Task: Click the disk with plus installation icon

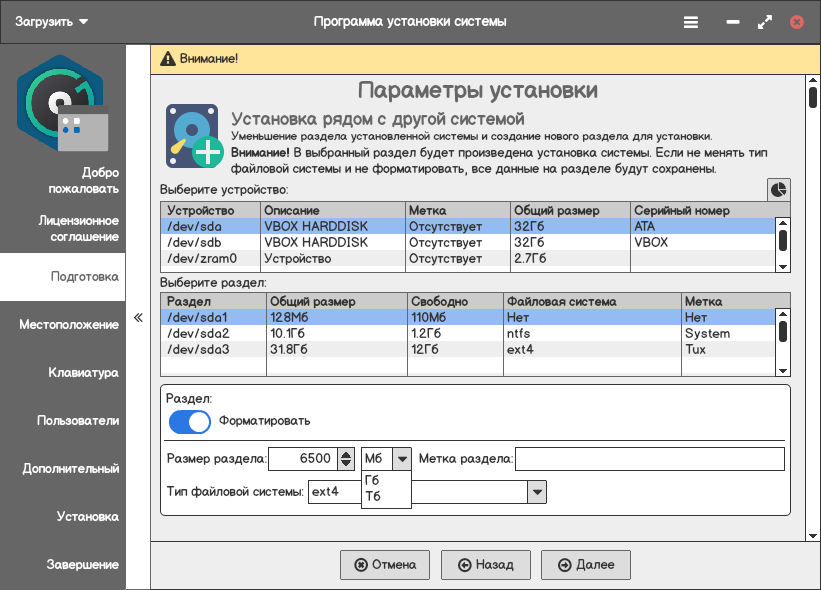Action: [x=193, y=136]
